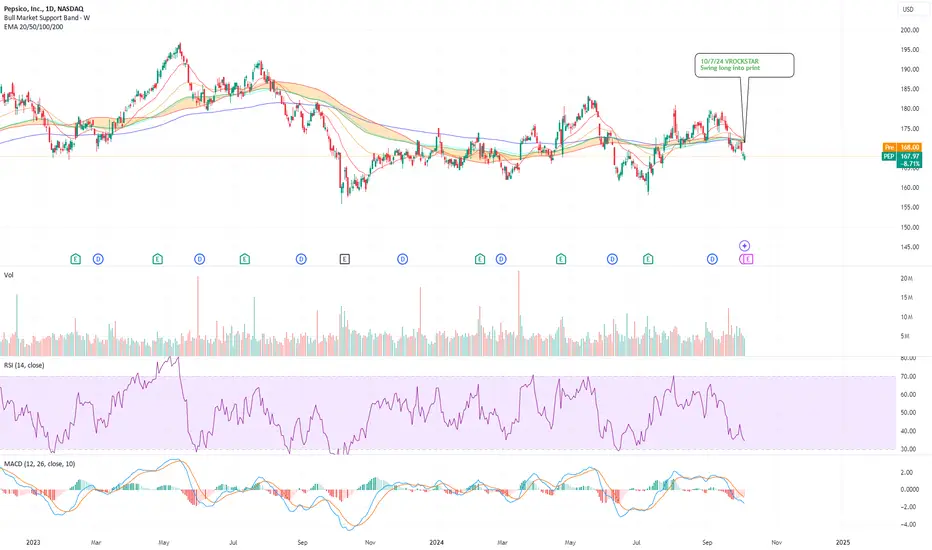This screenshot has height=550, width=932.
Task: Click the orange Pre 168.00 price label
Action: pos(903,147)
